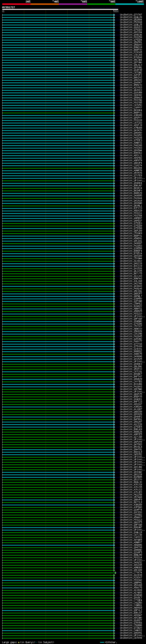
Task: Select hit label UniRef100_C5MFE2
Action: (131, 304)
